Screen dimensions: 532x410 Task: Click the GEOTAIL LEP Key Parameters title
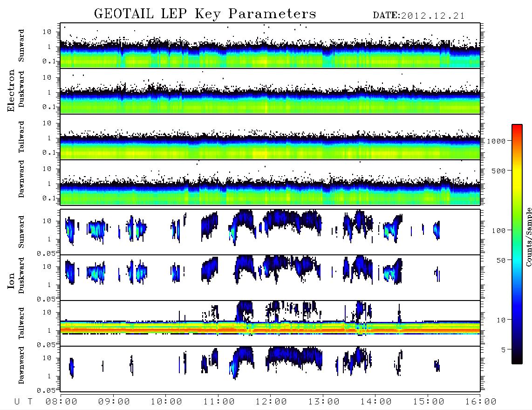(x=205, y=14)
